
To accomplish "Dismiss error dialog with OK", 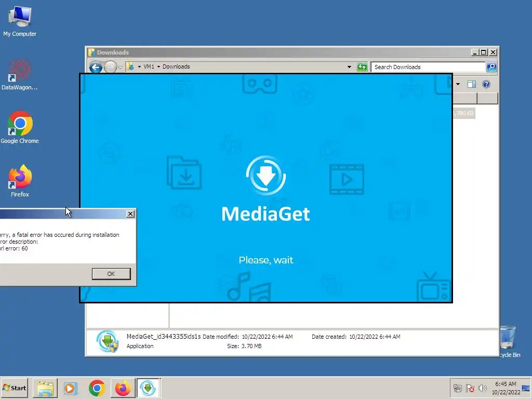I will pos(111,274).
